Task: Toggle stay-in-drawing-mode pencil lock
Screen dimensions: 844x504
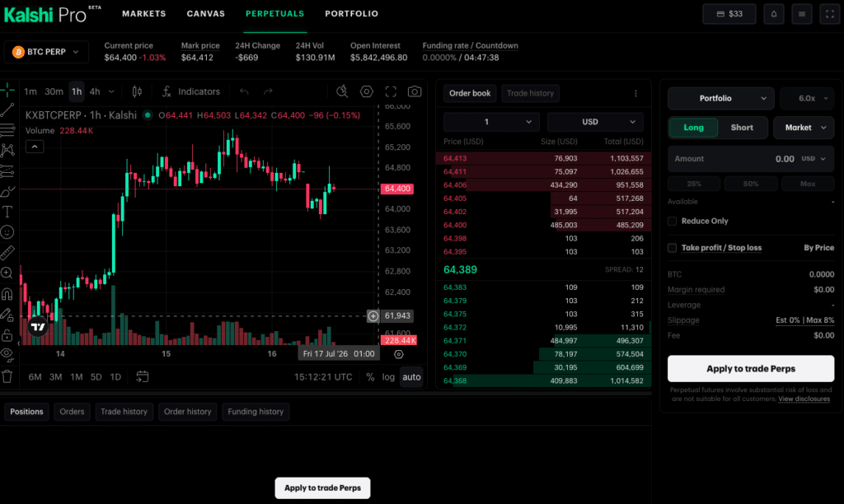Action: coord(7,315)
